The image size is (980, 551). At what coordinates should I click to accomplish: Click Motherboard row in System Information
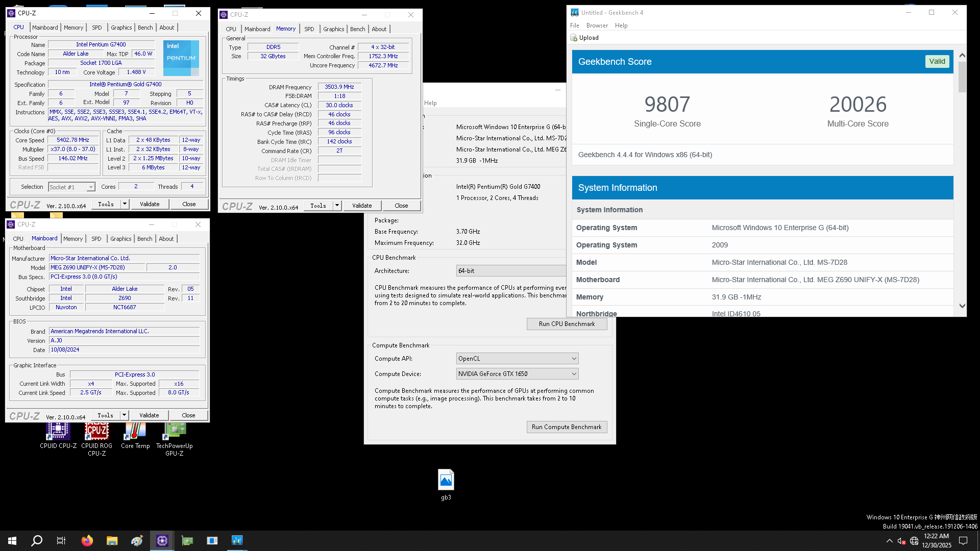point(763,280)
